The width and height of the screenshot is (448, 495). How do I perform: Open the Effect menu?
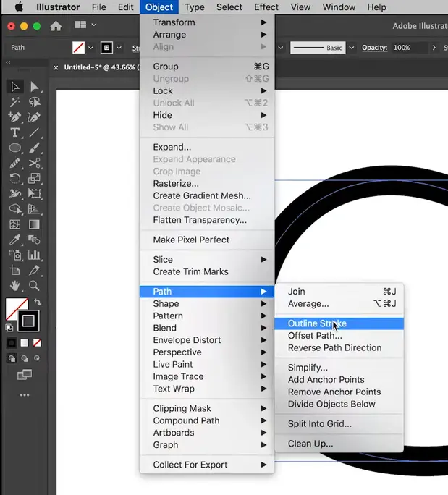point(266,7)
